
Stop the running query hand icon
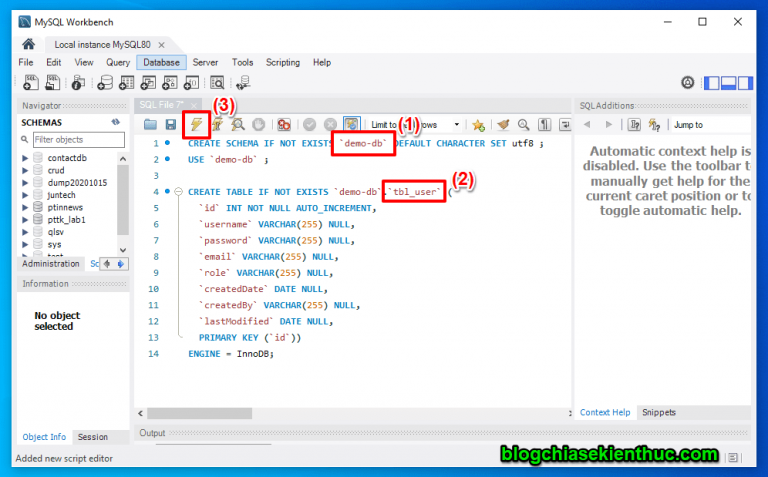[x=259, y=125]
